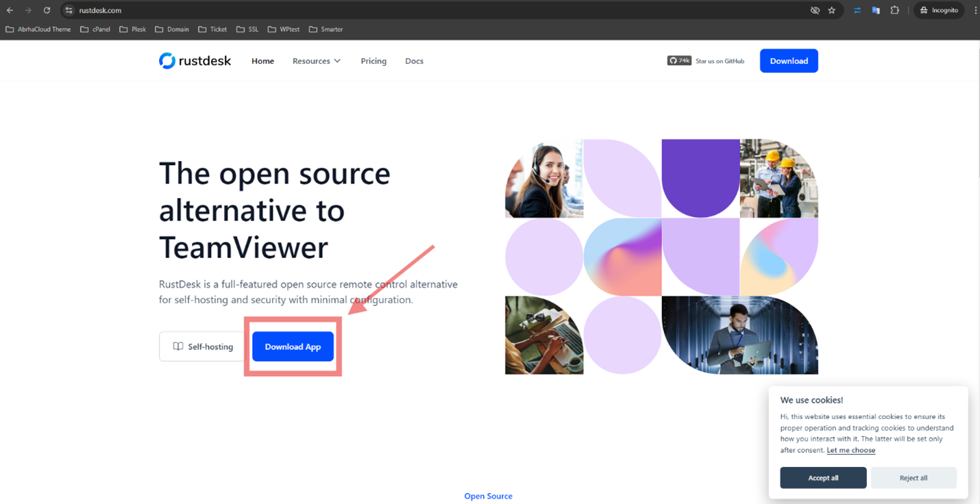Open the Extensions puzzle icon
The height and width of the screenshot is (504, 980).
coord(894,10)
